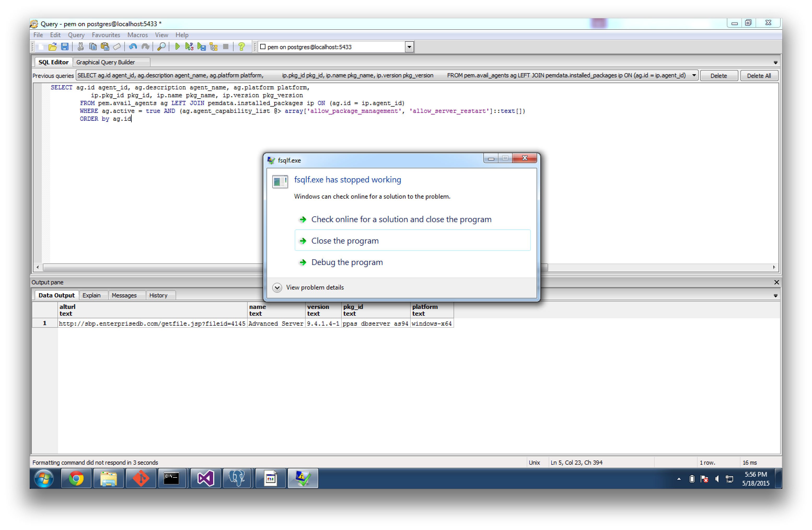Click the editor horizontal scrollbar right arrow
This screenshot has width=812, height=530.
[774, 267]
